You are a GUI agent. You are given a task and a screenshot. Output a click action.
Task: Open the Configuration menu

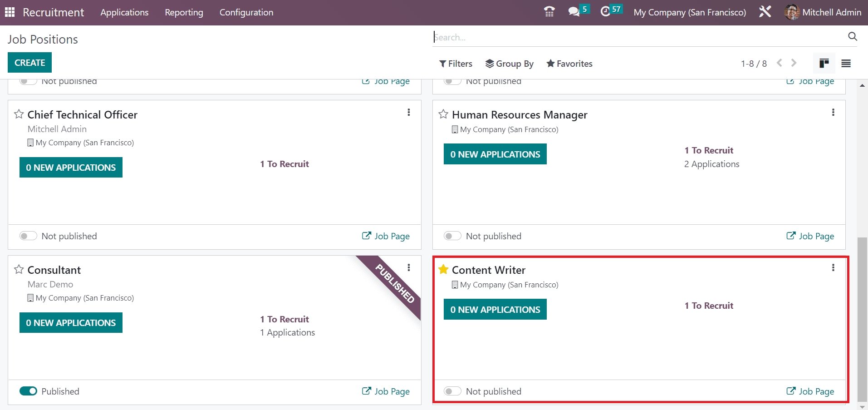(246, 12)
